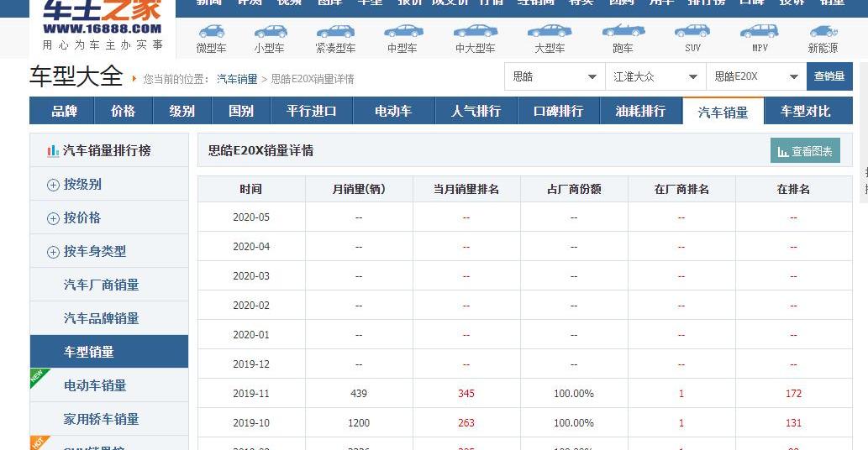The image size is (868, 450).
Task: Open the 江淮大众 manufacturer dropdown
Action: [656, 77]
